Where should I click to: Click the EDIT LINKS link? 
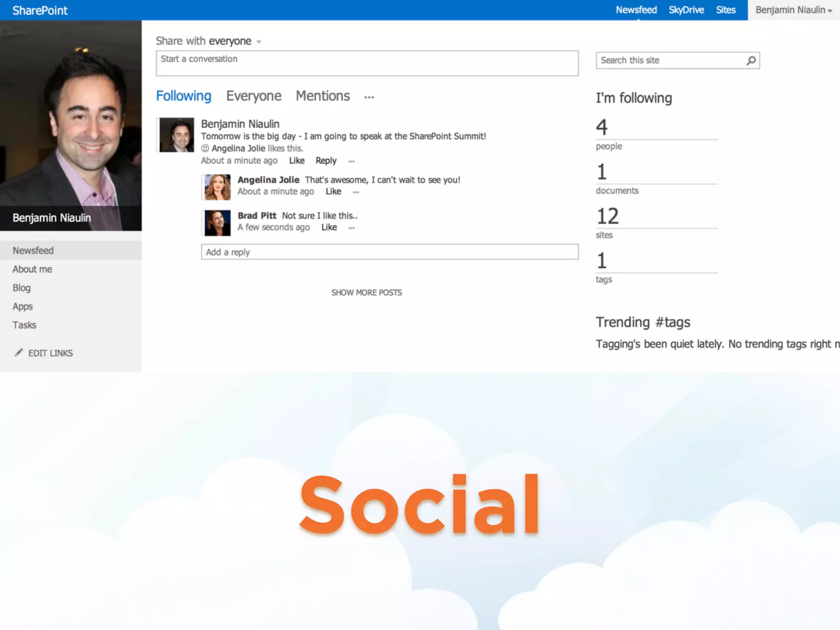50,353
